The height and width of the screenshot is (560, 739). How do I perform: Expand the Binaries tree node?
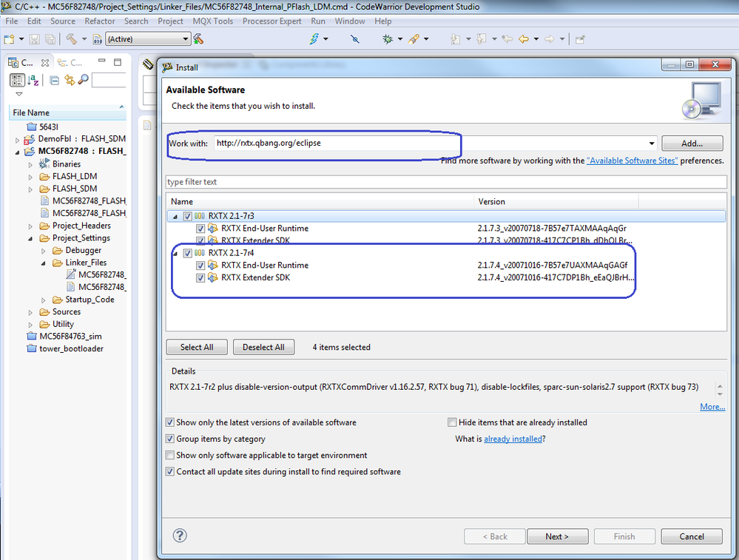click(x=30, y=164)
